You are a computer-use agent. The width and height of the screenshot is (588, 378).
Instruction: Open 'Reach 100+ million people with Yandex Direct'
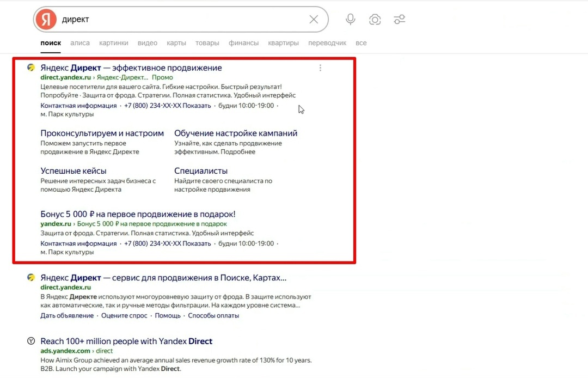click(126, 342)
